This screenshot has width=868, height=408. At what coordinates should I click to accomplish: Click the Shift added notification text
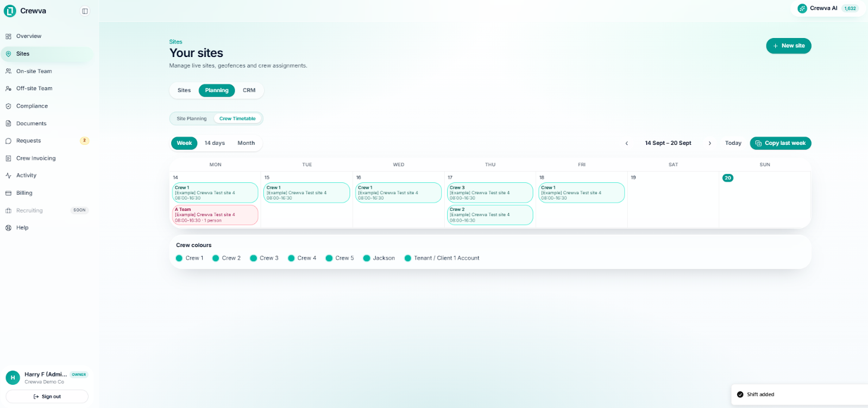tap(760, 394)
